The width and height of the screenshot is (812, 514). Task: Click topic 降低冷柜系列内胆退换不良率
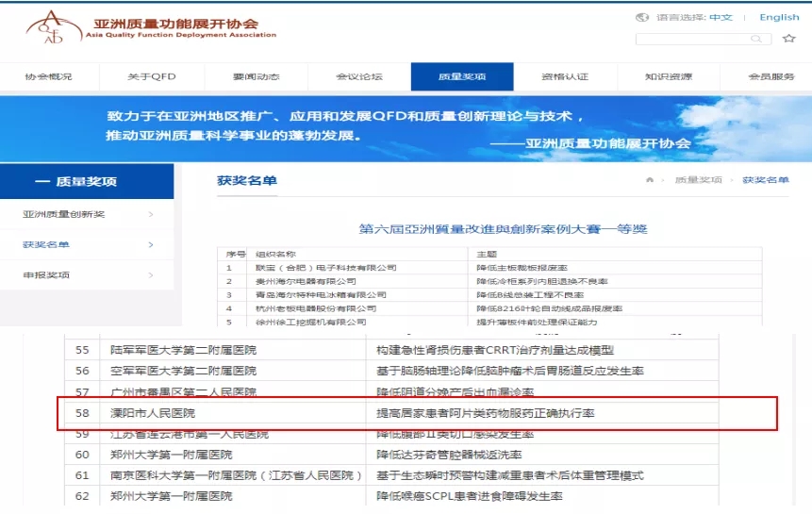542,281
